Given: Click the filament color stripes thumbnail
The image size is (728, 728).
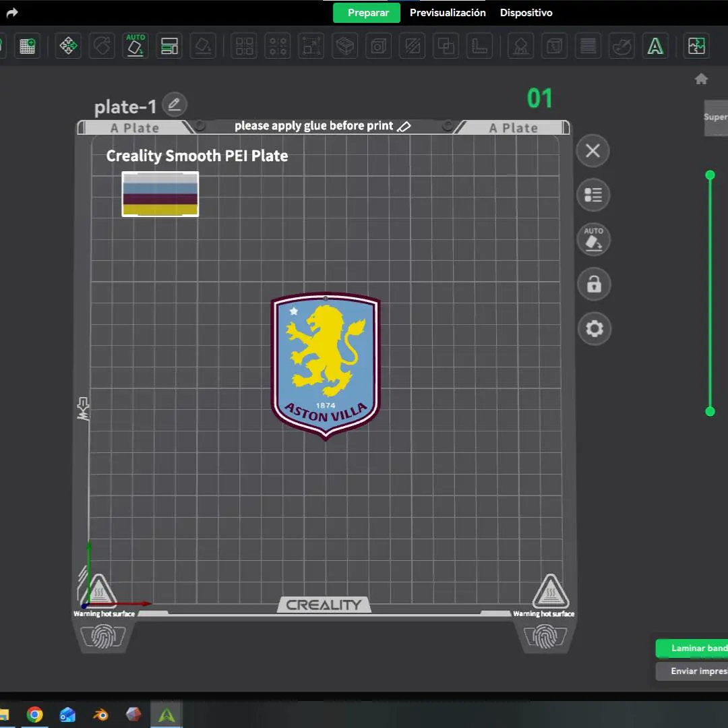Looking at the screenshot, I should (160, 194).
